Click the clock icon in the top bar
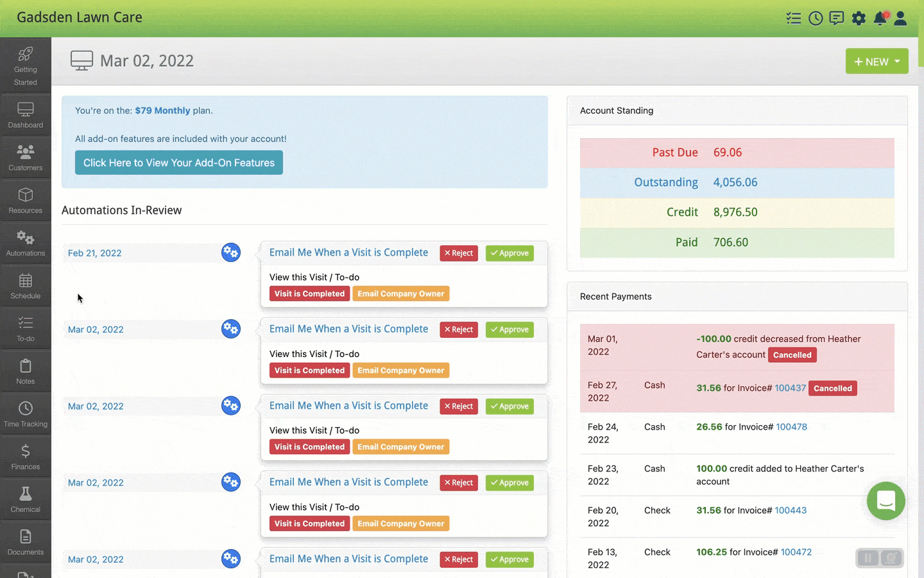924x578 pixels. [x=816, y=18]
